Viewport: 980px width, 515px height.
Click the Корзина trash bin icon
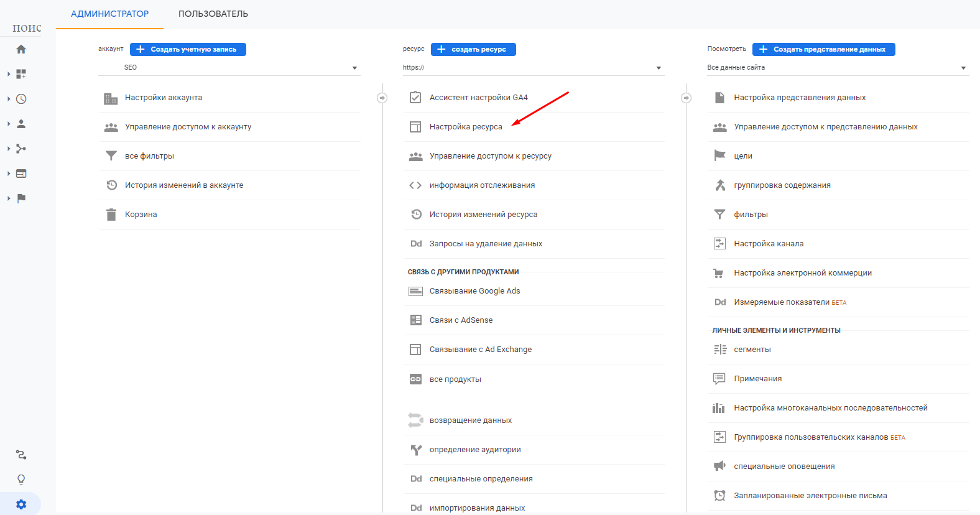(111, 215)
